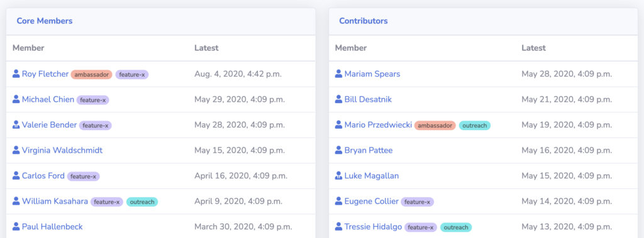Select Roy Fletcher's ambassador tag
644x238 pixels.
[x=92, y=75]
